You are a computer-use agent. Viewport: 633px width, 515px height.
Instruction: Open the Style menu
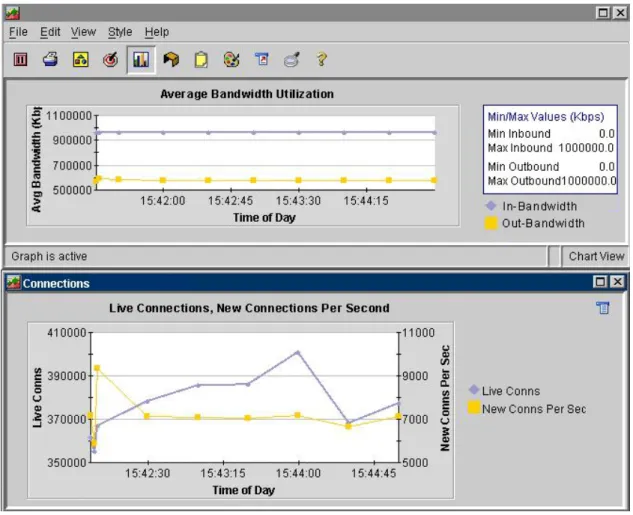120,32
